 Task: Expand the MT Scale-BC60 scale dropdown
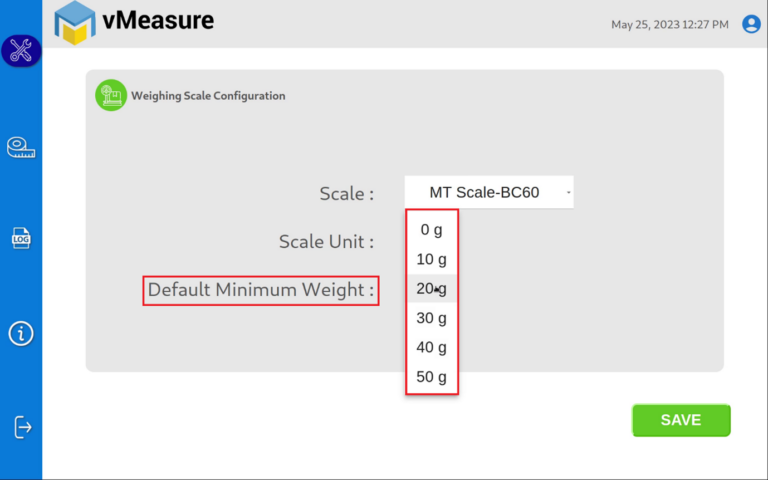[489, 192]
